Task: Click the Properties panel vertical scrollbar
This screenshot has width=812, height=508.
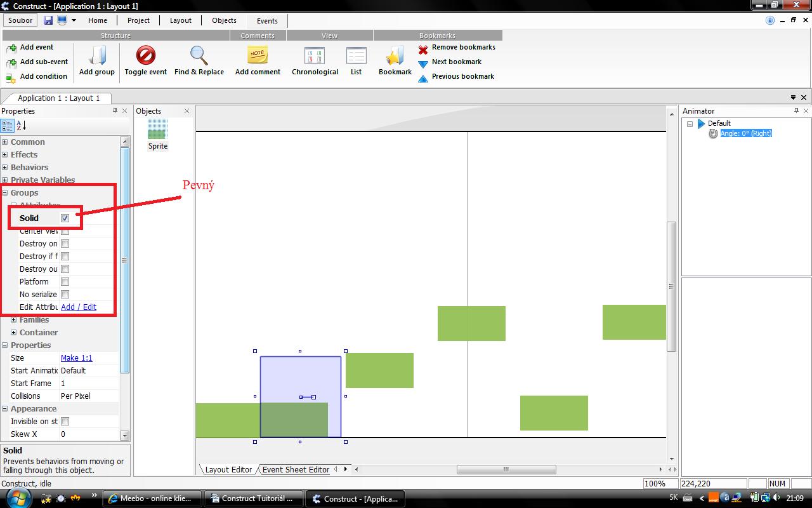Action: pos(124,260)
